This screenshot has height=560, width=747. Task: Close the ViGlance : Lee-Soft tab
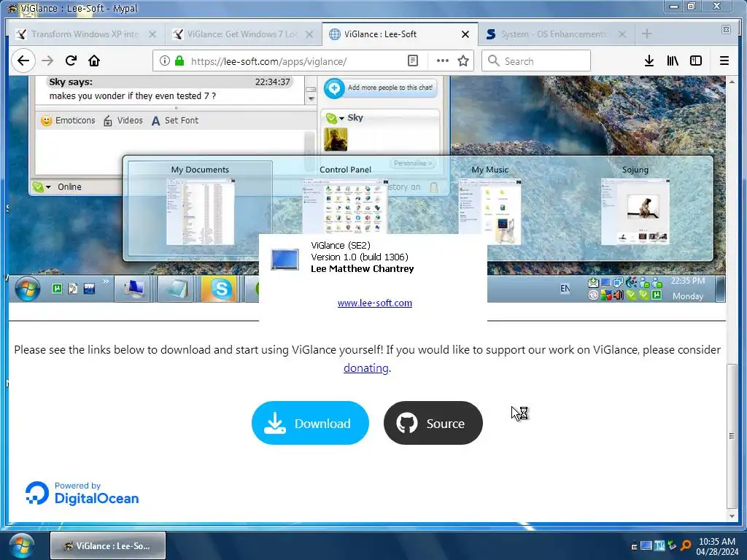[x=465, y=34]
